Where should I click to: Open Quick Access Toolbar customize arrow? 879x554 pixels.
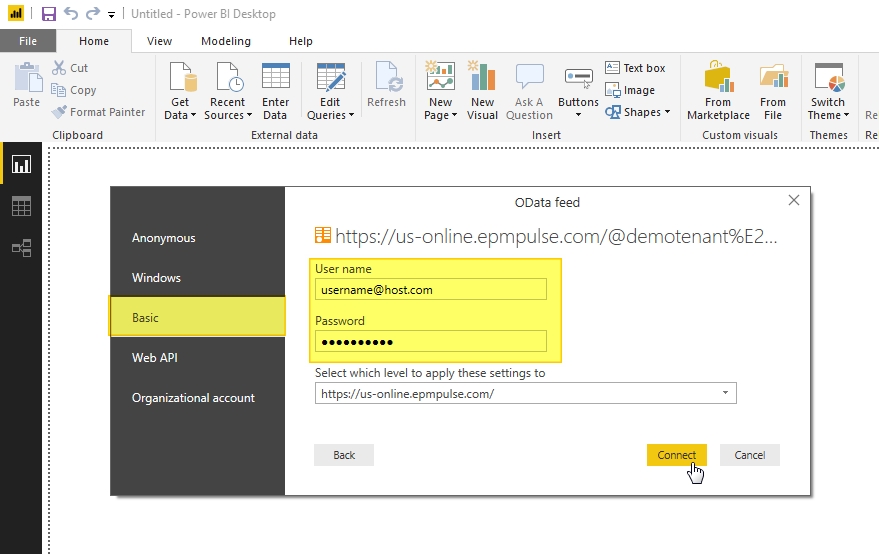point(112,15)
